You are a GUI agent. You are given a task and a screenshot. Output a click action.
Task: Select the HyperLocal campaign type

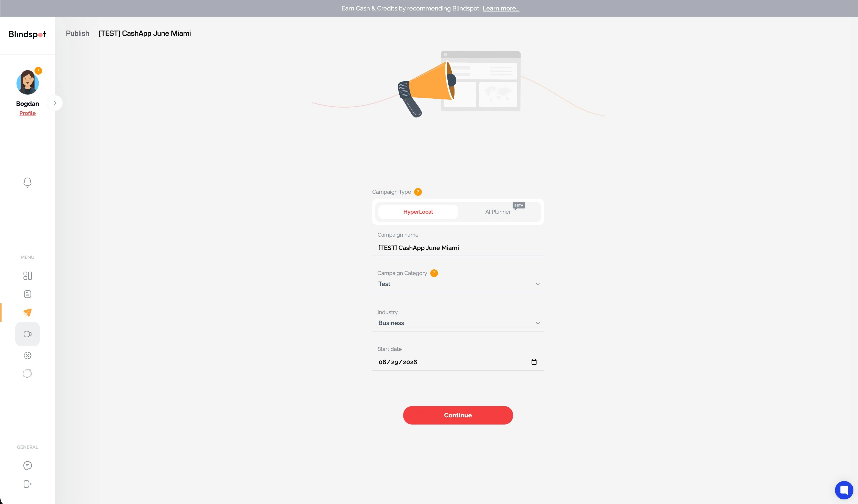(x=418, y=212)
